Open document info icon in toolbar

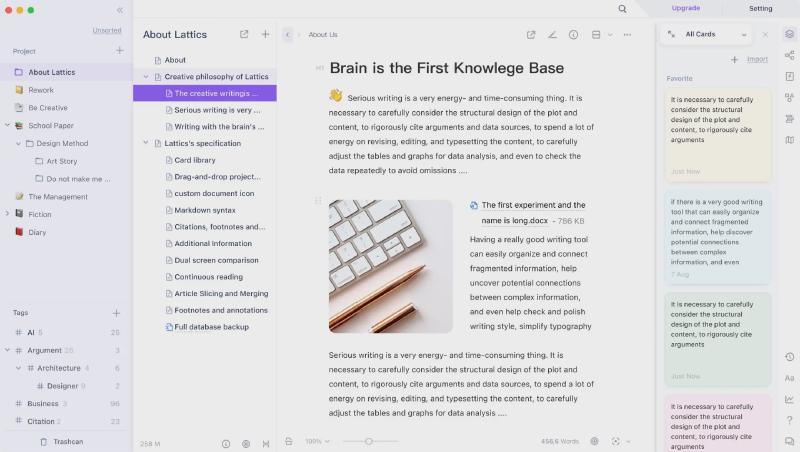(x=573, y=34)
